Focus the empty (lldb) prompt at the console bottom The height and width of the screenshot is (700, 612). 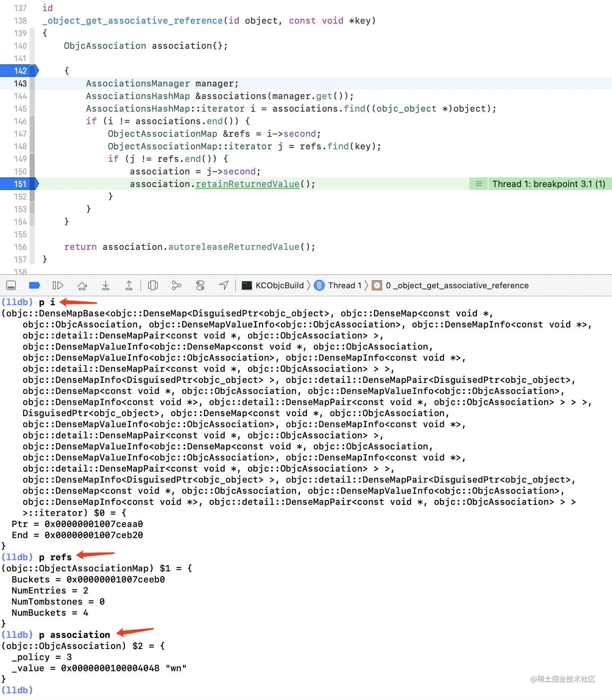pos(17,690)
